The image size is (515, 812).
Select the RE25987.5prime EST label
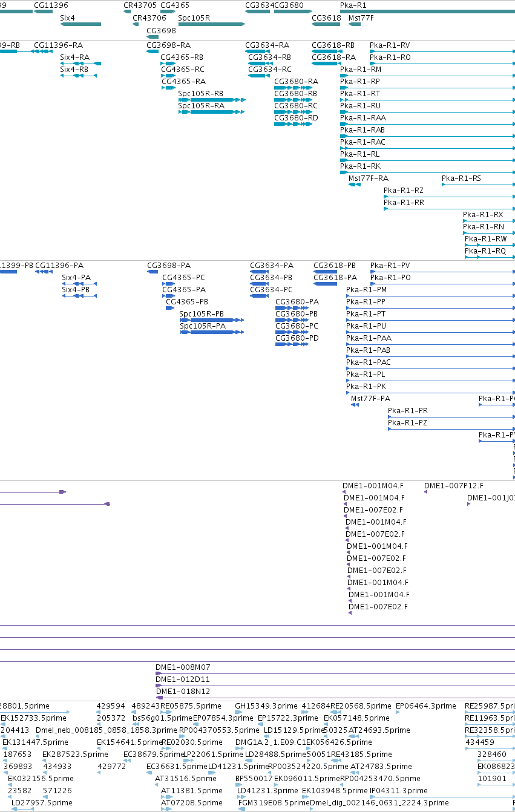(x=490, y=706)
